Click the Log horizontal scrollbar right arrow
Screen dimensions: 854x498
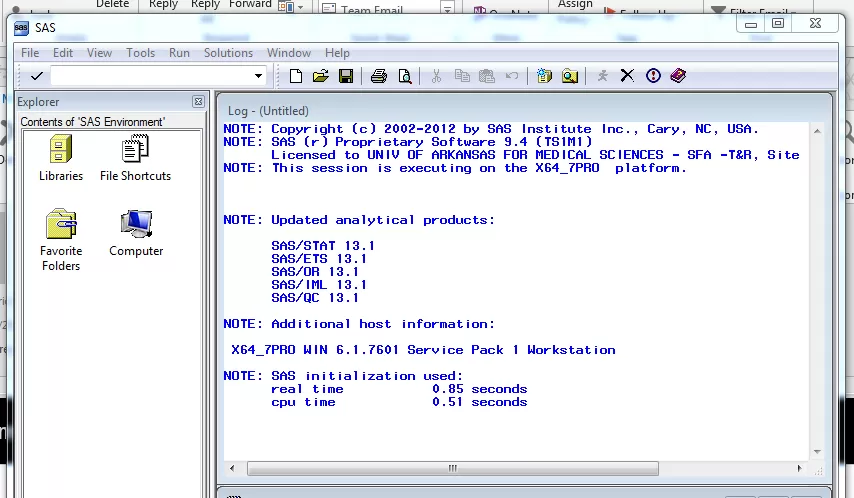tap(799, 468)
